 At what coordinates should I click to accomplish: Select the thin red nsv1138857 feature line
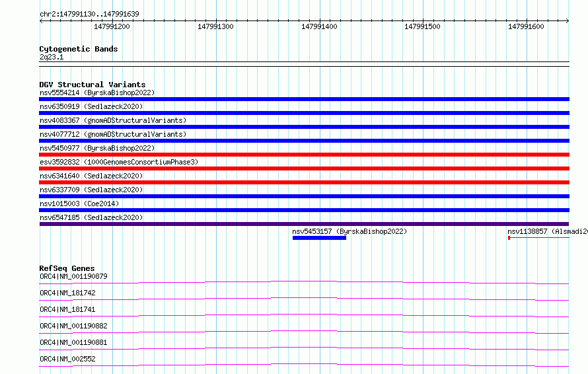click(538, 238)
